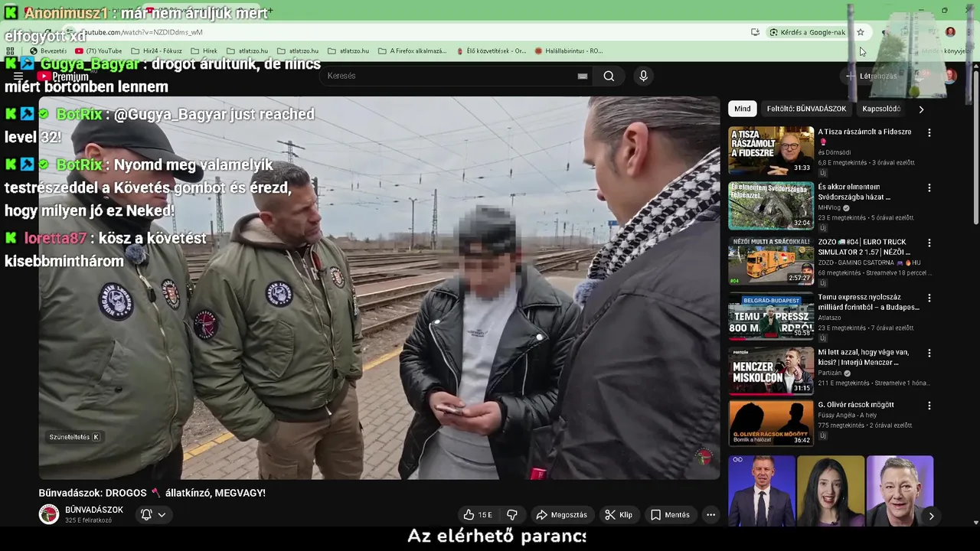980x551 pixels.
Task: Click the video title 'Bűnvadászok: DROGOS'
Action: pyautogui.click(x=152, y=493)
